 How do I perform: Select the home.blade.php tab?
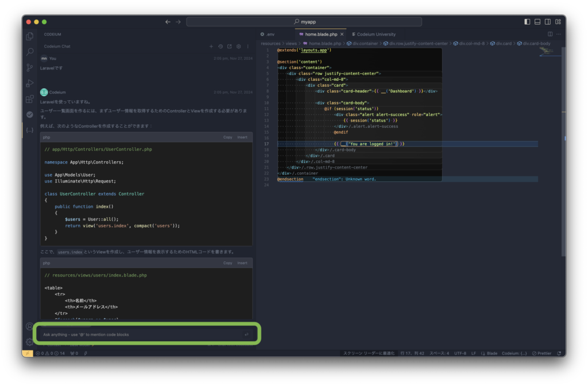pos(321,34)
